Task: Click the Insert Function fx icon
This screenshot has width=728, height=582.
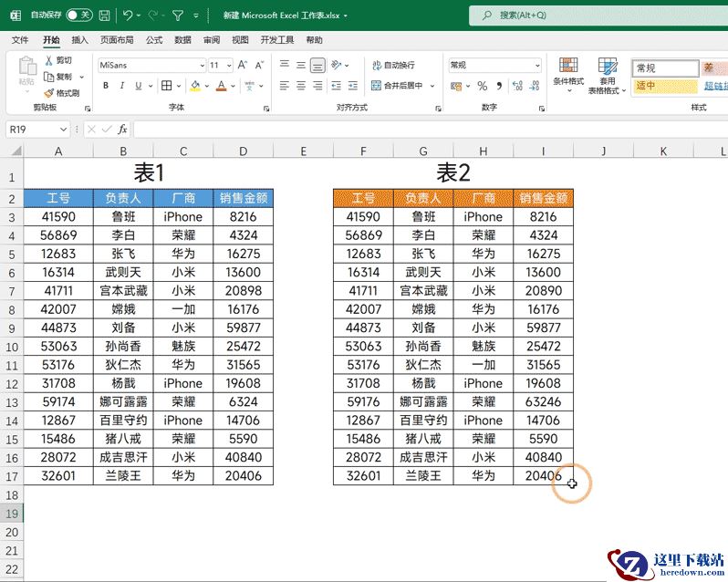Action: point(122,130)
